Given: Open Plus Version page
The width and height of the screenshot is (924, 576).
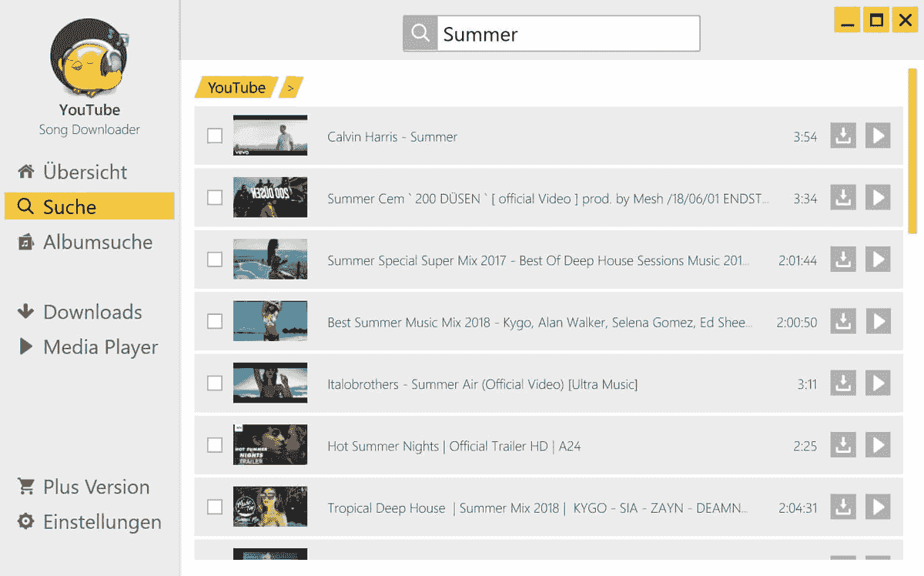Looking at the screenshot, I should pos(84,487).
